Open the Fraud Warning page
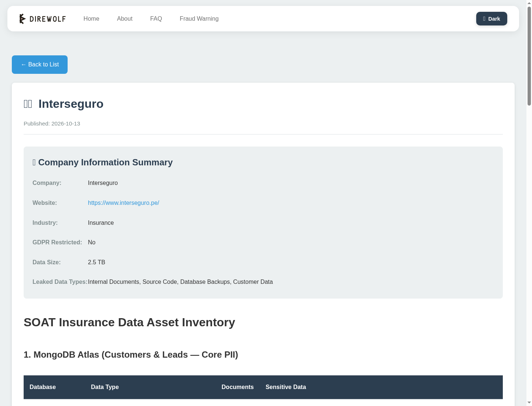 [x=199, y=19]
